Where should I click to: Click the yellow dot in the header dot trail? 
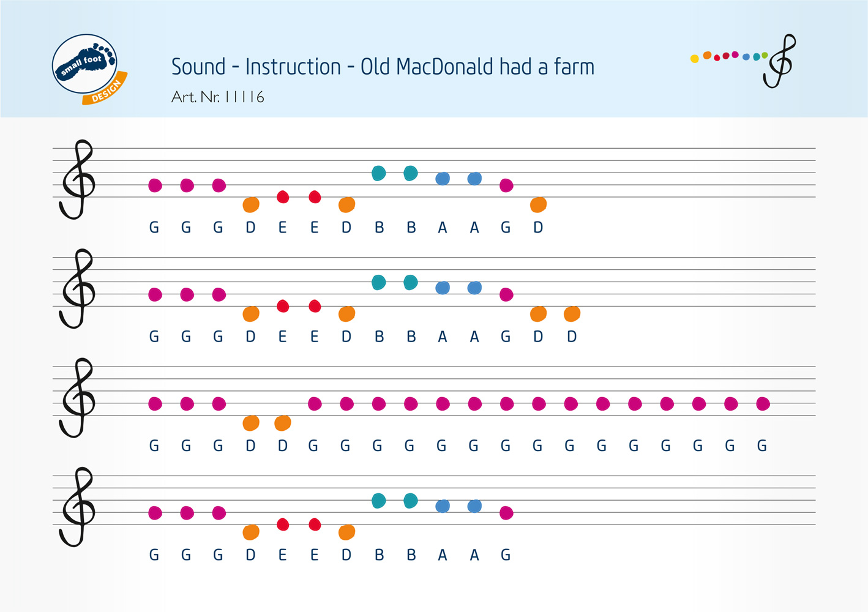(x=694, y=59)
